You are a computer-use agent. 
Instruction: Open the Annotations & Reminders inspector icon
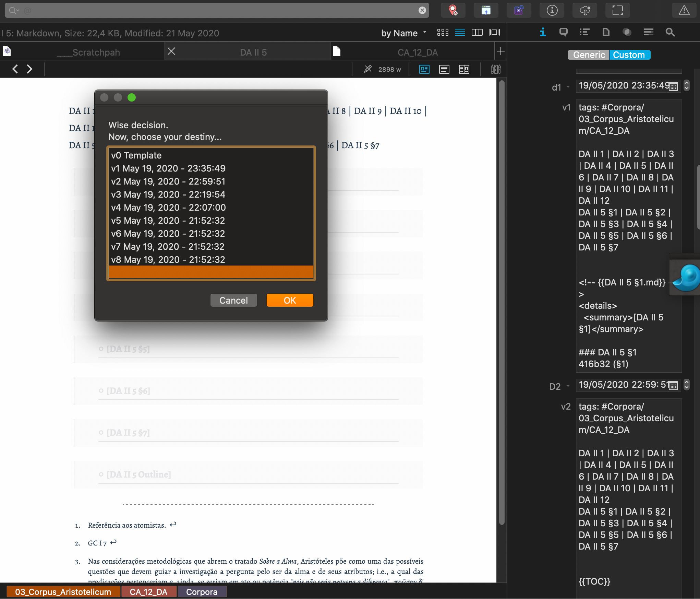tap(563, 32)
